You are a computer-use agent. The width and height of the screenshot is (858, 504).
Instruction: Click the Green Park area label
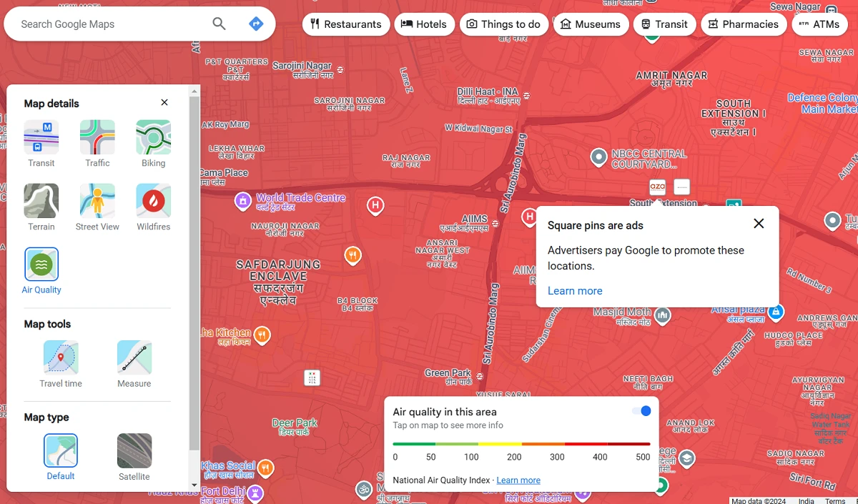pos(448,377)
